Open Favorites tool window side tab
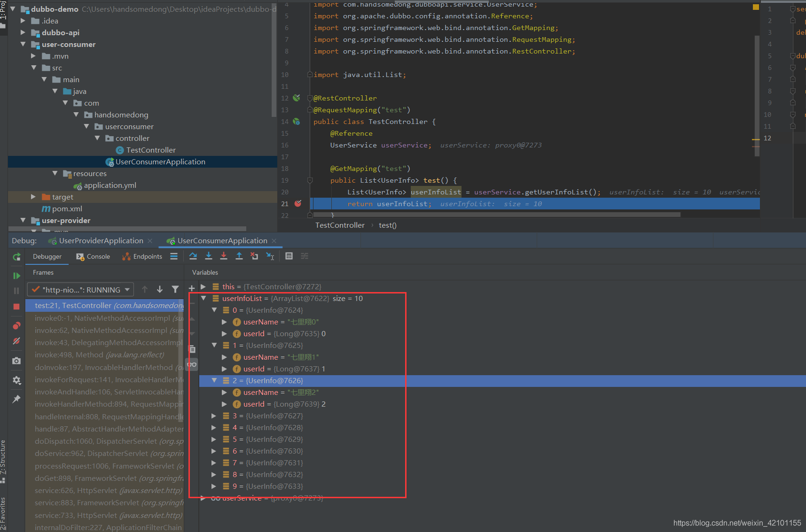The image size is (806, 532). (3, 514)
